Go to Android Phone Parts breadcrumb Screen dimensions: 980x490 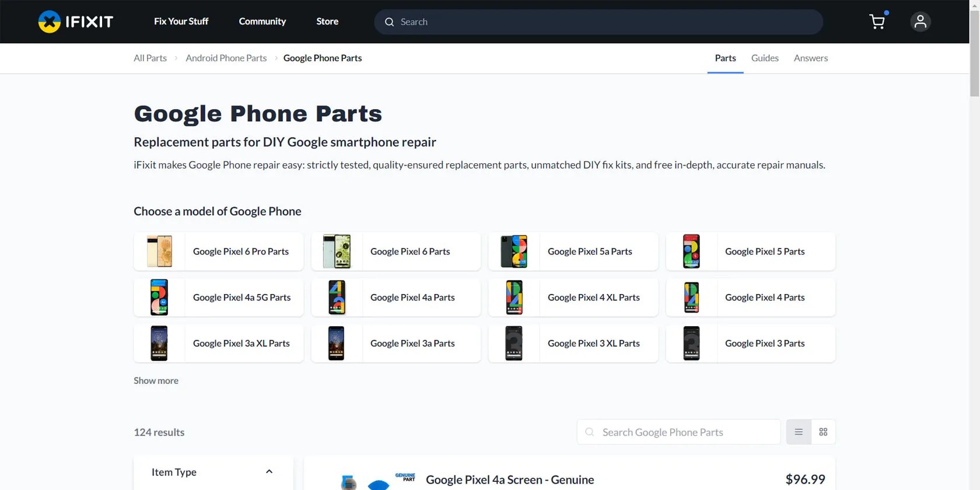(226, 58)
